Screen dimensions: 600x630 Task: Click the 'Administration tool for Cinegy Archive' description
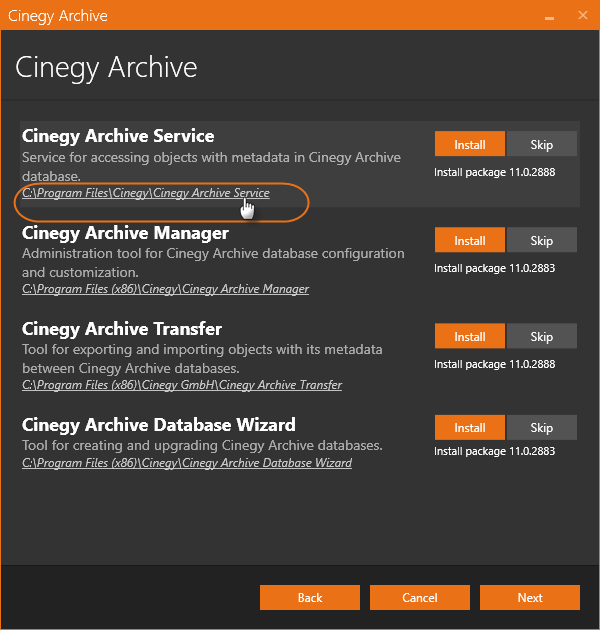[x=213, y=262]
